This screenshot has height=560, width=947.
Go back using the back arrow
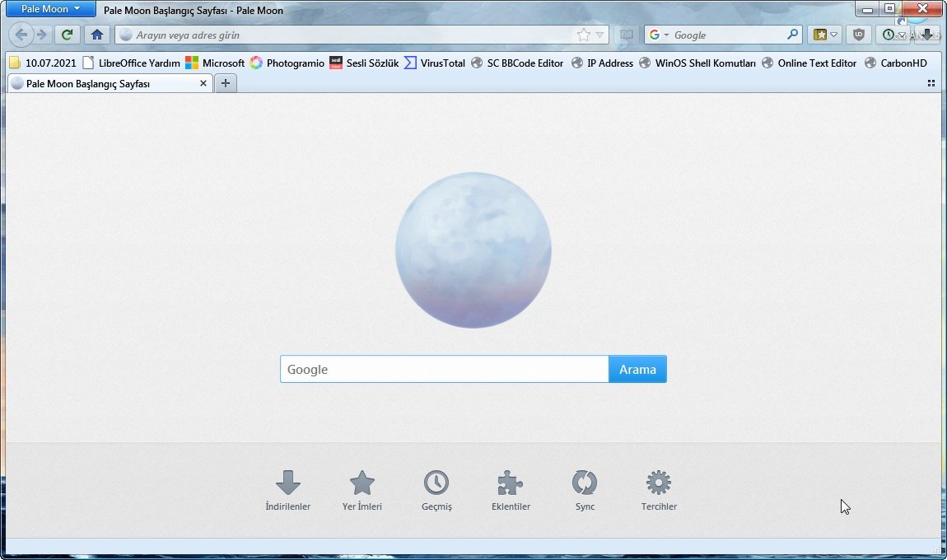[x=21, y=35]
